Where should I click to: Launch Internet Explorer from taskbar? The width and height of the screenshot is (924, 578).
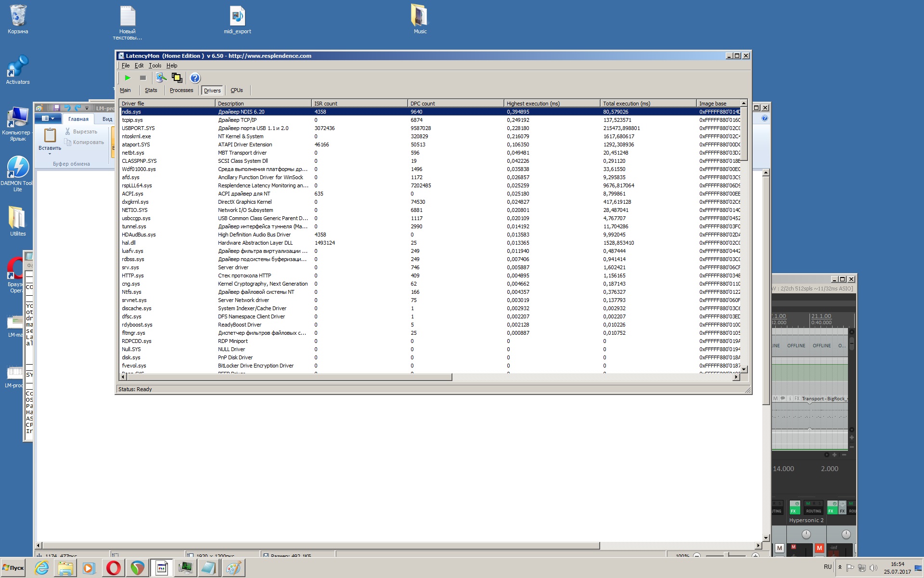pos(42,568)
